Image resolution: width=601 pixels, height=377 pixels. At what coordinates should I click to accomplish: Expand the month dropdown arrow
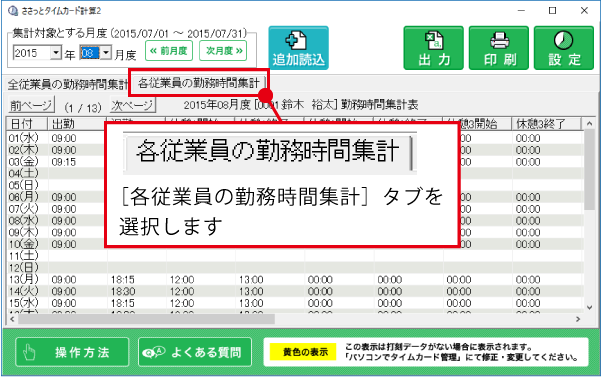coord(106,52)
